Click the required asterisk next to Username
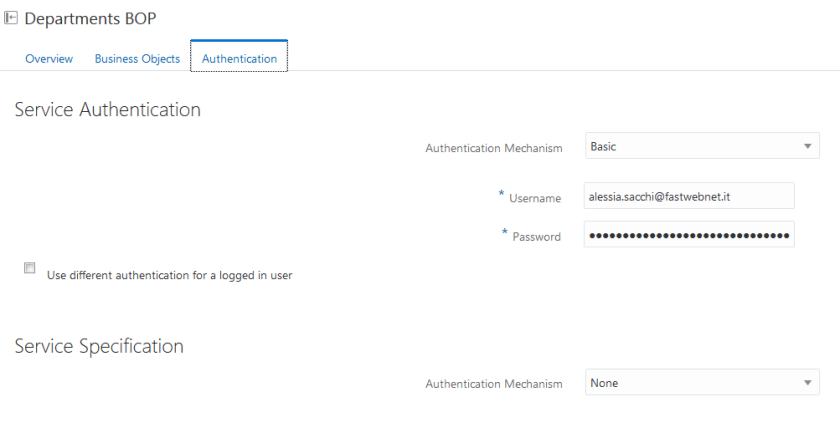The width and height of the screenshot is (840, 443). (x=501, y=194)
